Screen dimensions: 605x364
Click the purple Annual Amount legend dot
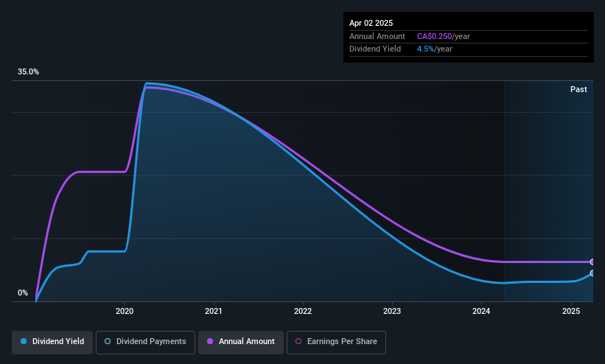click(210, 341)
